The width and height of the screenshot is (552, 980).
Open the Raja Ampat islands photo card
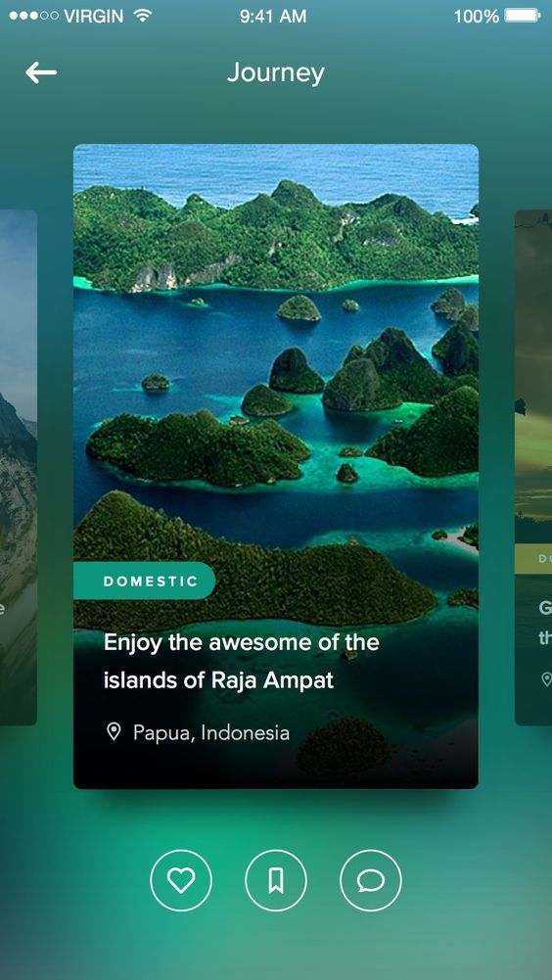pos(276,466)
